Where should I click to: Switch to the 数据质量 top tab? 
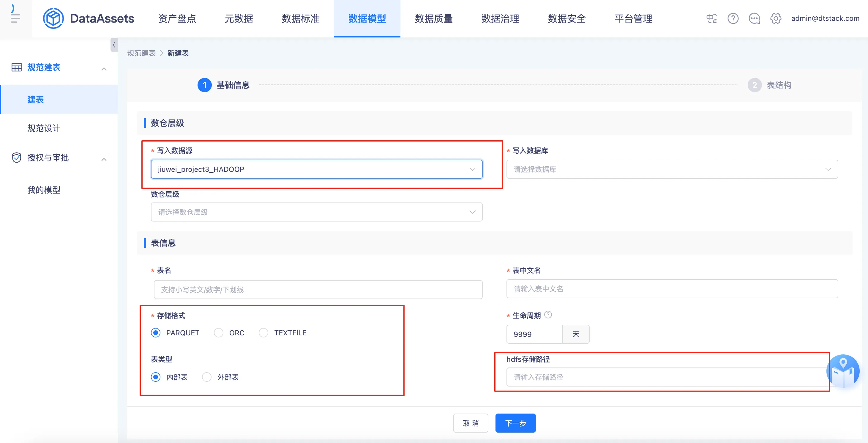coord(434,18)
